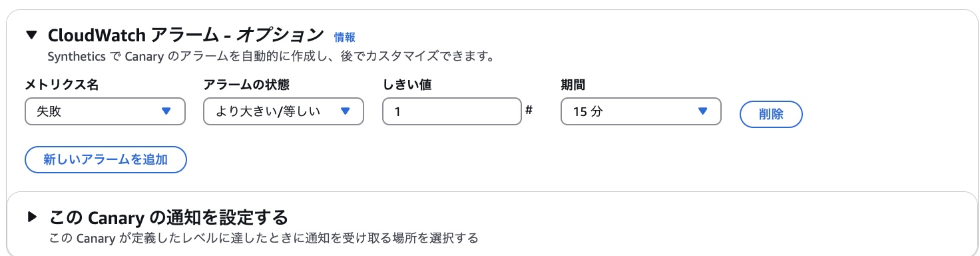Open the アラームの状態 dropdown より大きい/等しい
The width and height of the screenshot is (980, 256).
pos(284,111)
